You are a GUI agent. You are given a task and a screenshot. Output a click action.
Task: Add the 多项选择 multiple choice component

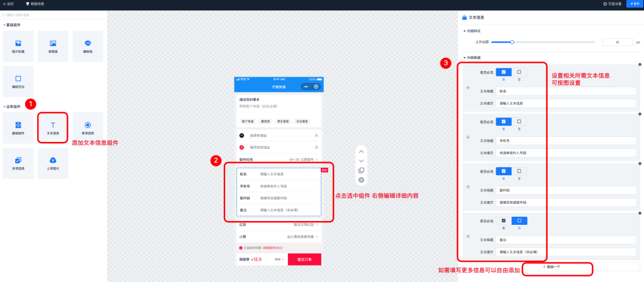point(18,163)
